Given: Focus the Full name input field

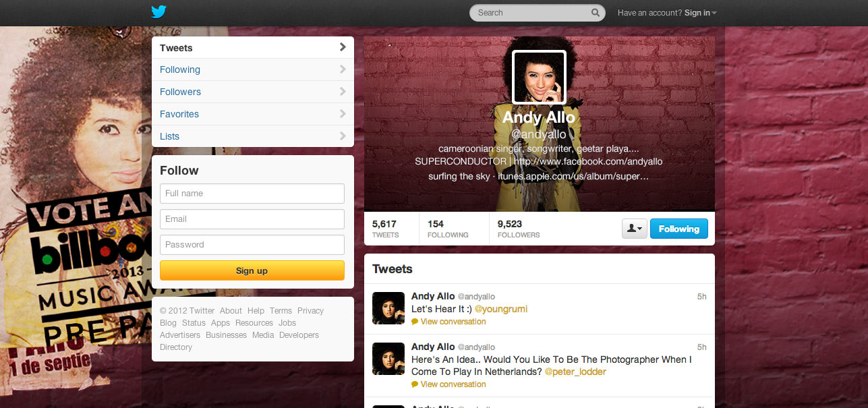Looking at the screenshot, I should click(252, 194).
